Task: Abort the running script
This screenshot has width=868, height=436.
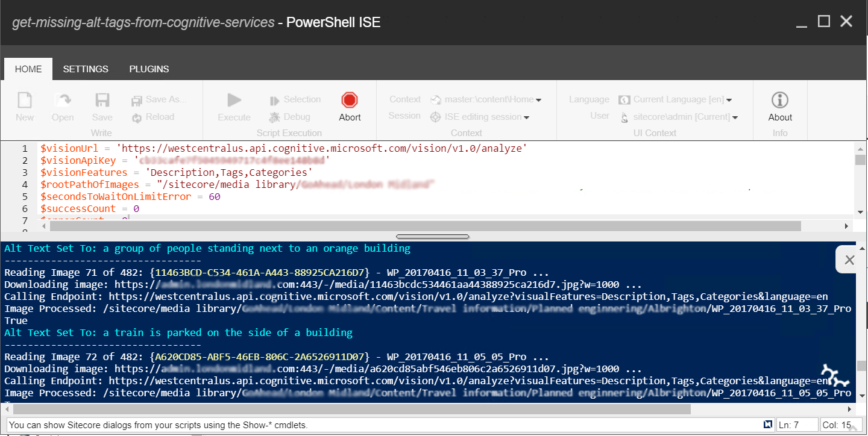Action: tap(350, 107)
